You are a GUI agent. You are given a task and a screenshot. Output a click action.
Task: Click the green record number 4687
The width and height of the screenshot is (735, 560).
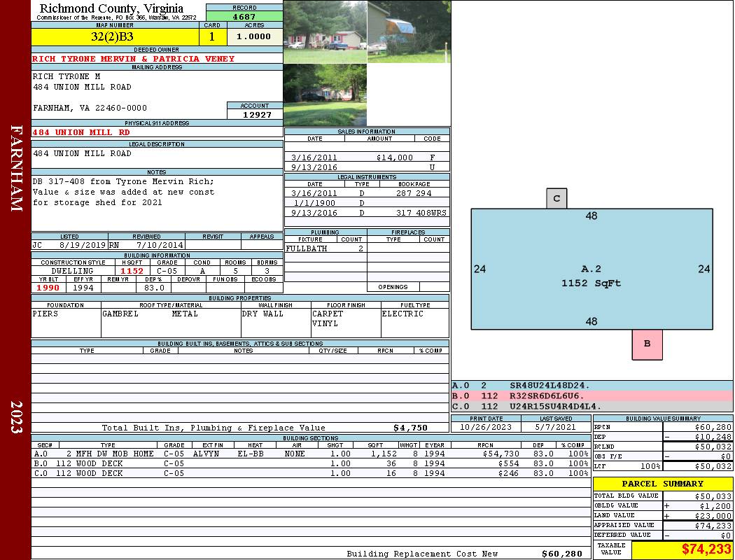(244, 16)
